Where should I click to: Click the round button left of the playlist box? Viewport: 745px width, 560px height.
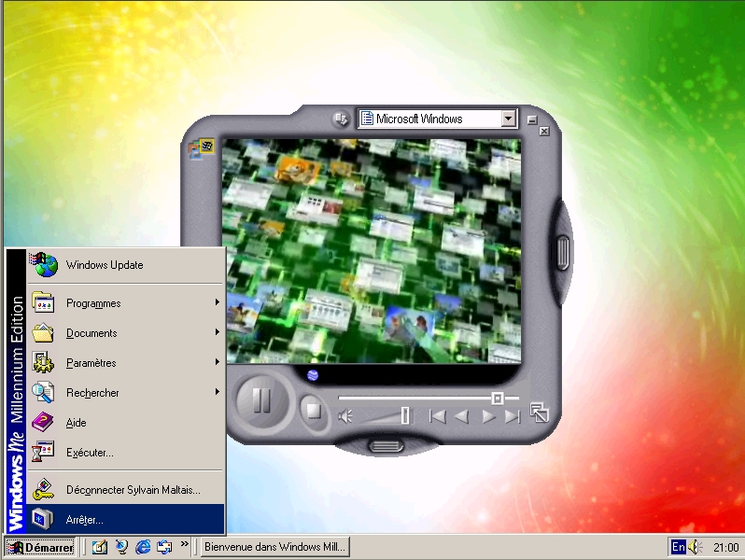pos(341,119)
